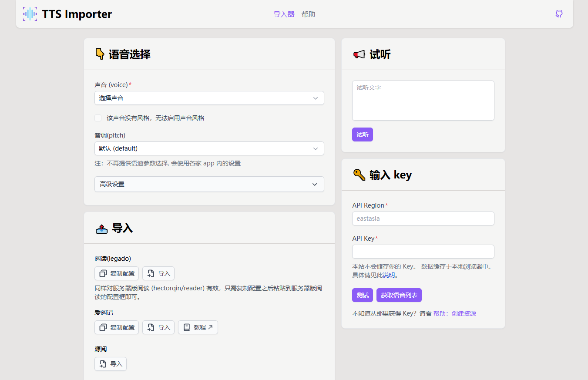Open the 帮助：创建资源 link

tap(455, 313)
